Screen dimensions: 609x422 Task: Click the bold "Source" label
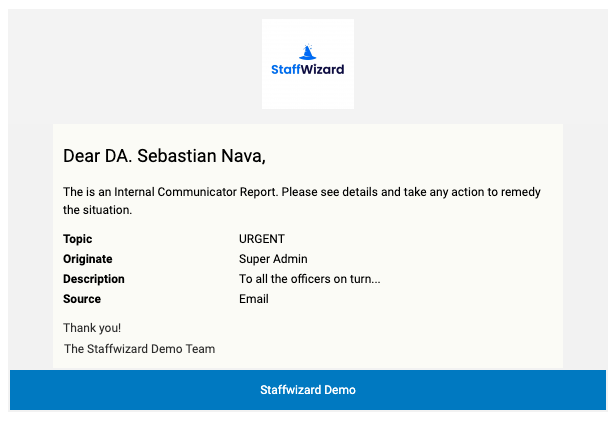pos(82,299)
